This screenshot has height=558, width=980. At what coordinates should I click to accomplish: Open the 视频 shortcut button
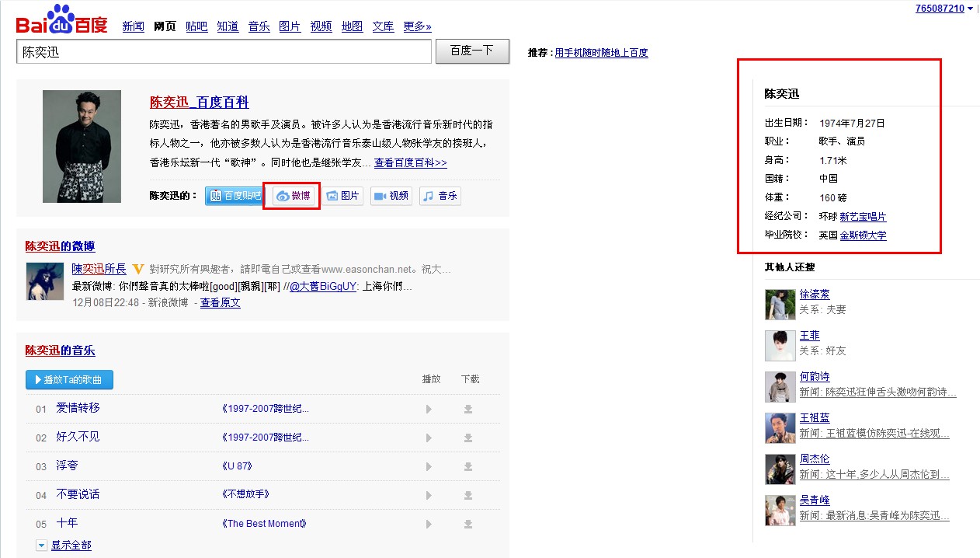point(391,196)
